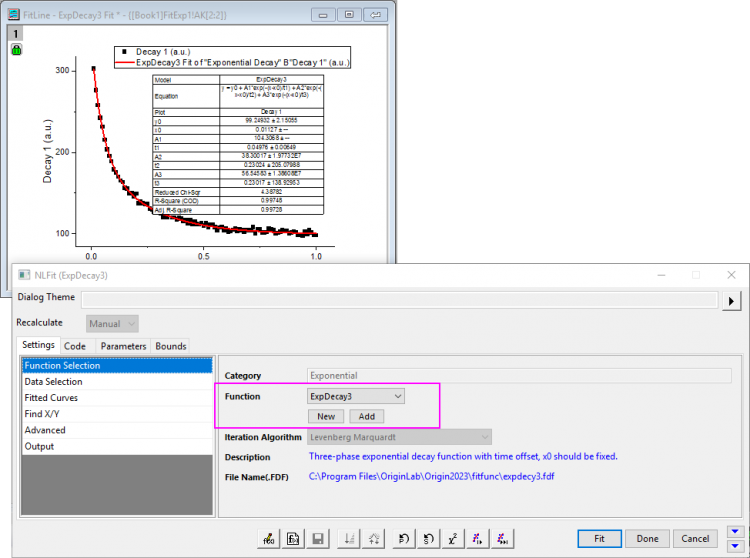Click the New function button
The width and height of the screenshot is (750, 558).
pos(326,416)
